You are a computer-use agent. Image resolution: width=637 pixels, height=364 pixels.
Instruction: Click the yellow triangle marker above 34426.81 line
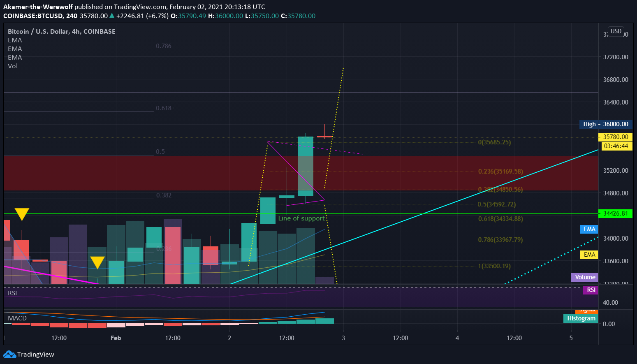[x=22, y=214]
